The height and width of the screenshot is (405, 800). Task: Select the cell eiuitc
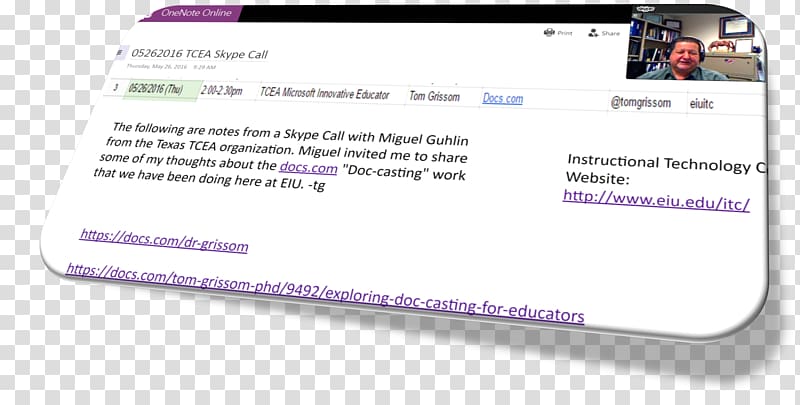tap(702, 104)
